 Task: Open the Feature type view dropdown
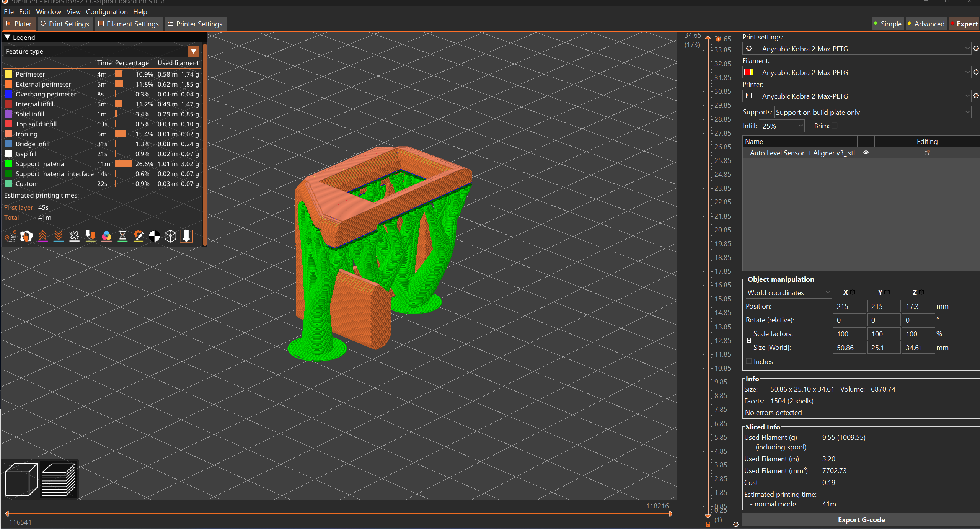coord(194,51)
